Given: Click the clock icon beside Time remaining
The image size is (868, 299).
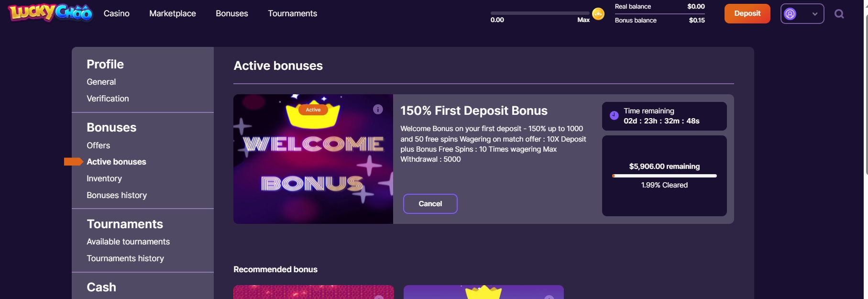Looking at the screenshot, I should [614, 115].
